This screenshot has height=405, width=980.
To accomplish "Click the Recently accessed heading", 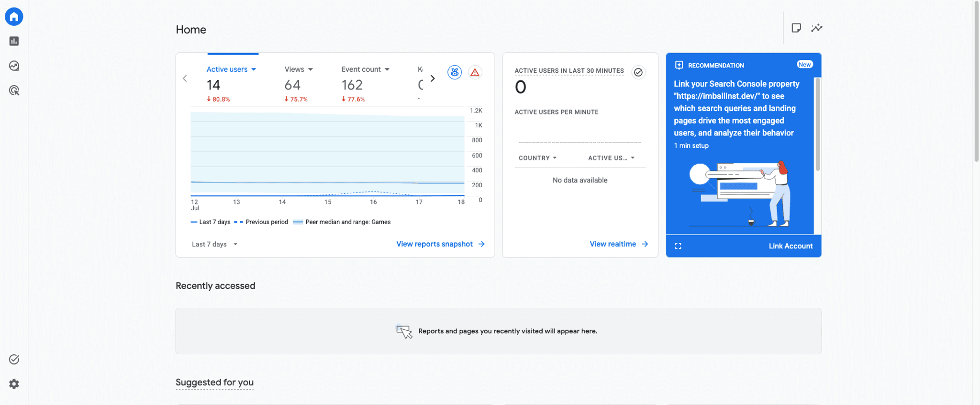I will [215, 286].
